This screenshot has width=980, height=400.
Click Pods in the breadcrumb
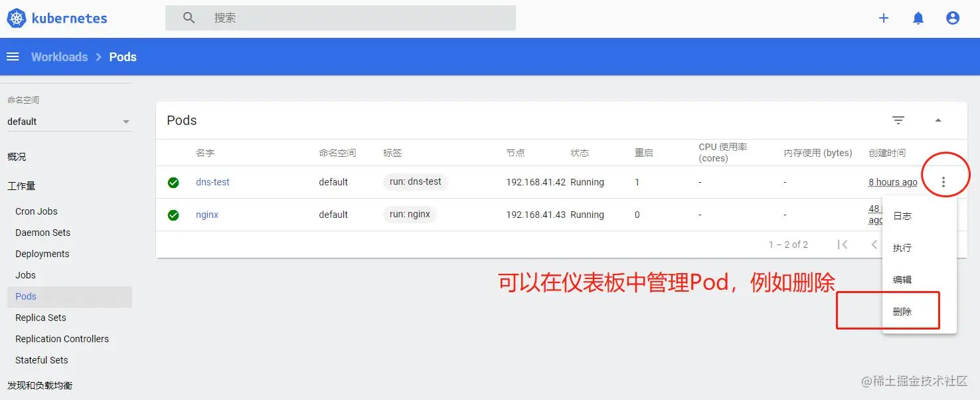click(123, 57)
